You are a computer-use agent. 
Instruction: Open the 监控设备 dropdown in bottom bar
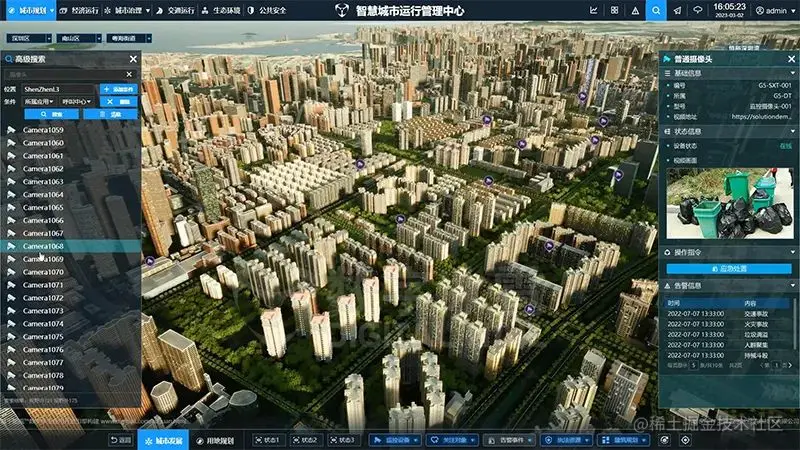(395, 440)
